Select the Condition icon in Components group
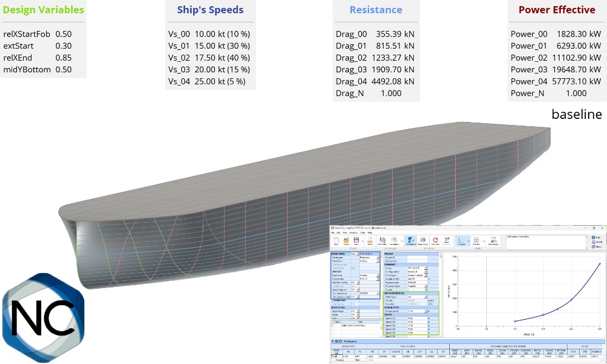 (395, 241)
